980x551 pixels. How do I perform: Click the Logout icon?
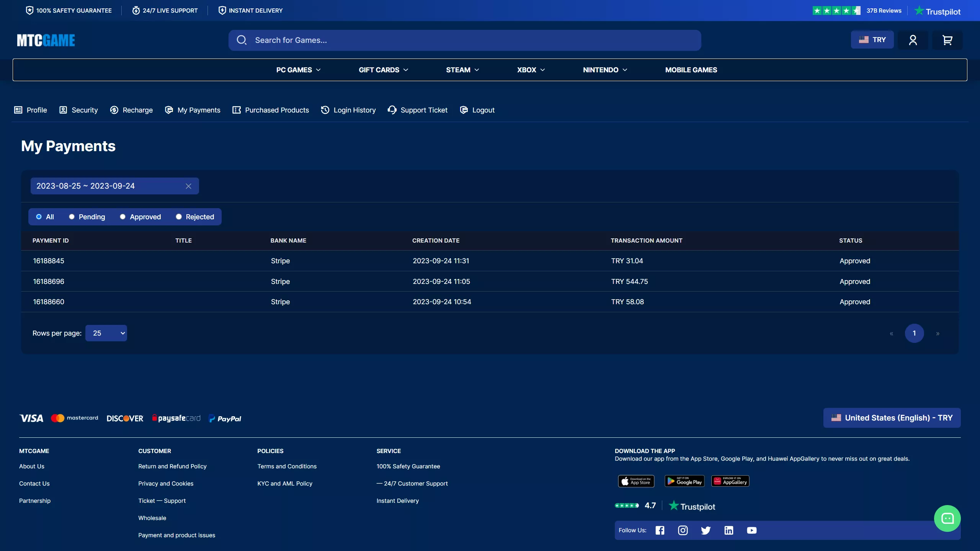(x=464, y=110)
